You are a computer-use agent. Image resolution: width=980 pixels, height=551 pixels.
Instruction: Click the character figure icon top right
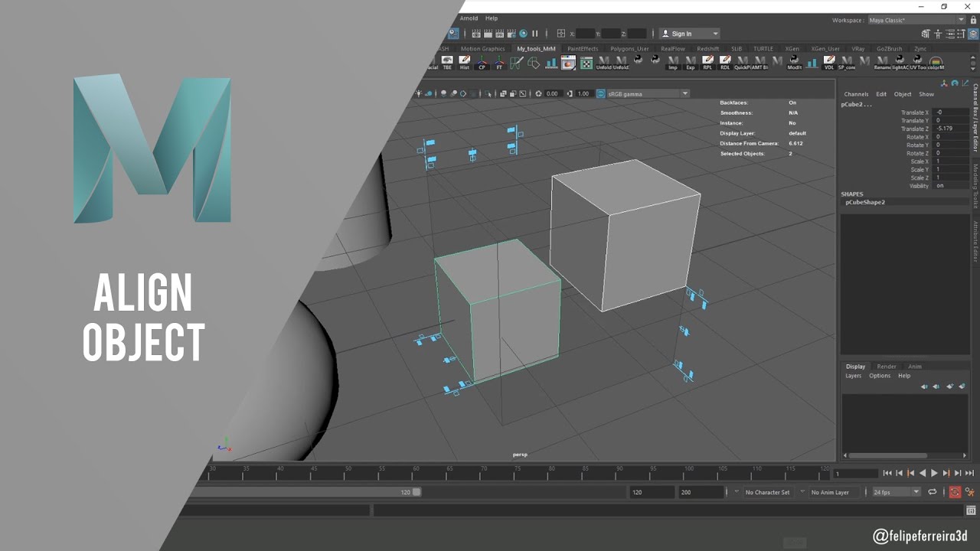pyautogui.click(x=937, y=34)
